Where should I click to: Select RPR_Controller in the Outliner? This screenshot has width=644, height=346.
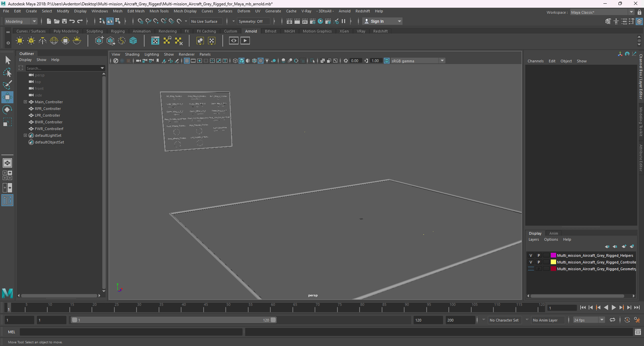tap(48, 109)
